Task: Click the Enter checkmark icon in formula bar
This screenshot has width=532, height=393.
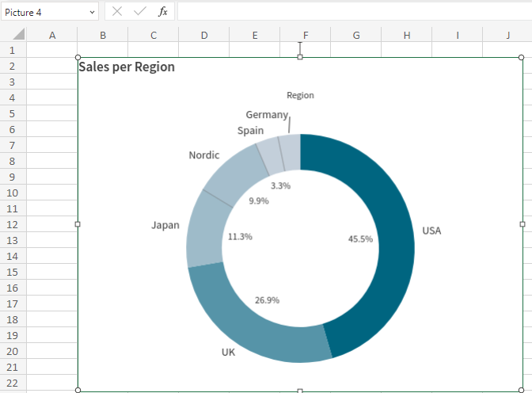Action: pyautogui.click(x=140, y=12)
